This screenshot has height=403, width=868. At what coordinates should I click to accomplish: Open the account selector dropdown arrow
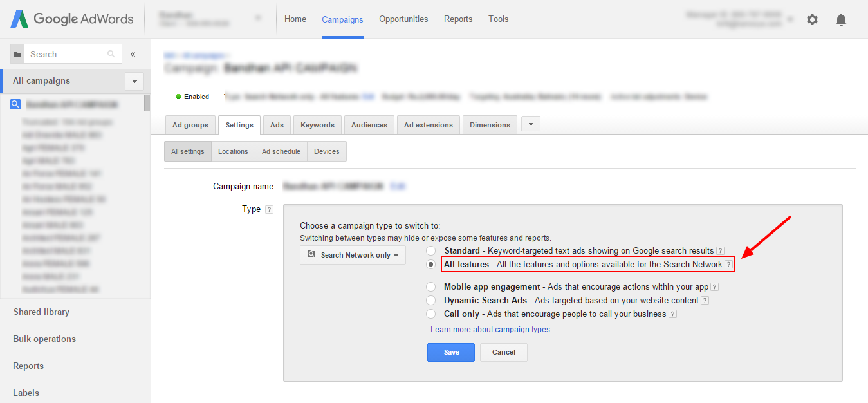pyautogui.click(x=258, y=18)
